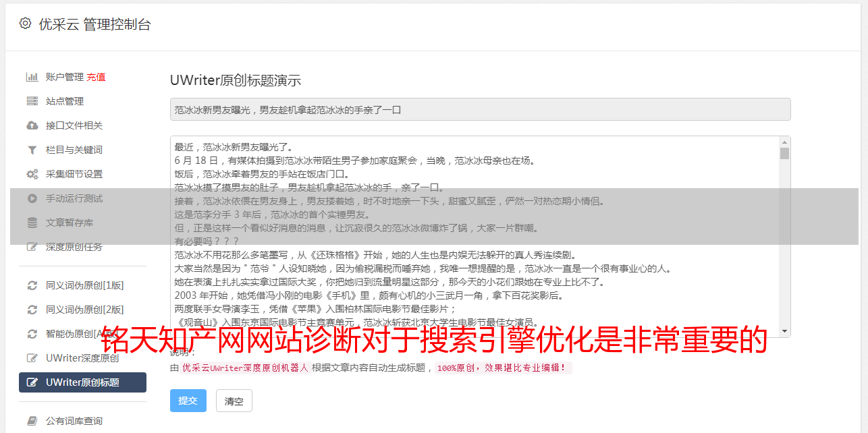868x433 pixels.
Task: Click the book icon for 公有词库查询
Action: click(32, 421)
